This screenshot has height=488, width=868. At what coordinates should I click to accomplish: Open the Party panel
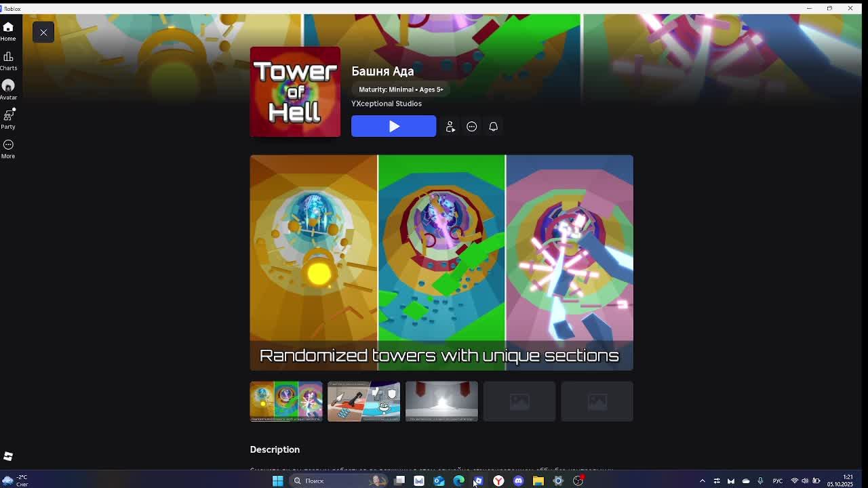coord(8,119)
